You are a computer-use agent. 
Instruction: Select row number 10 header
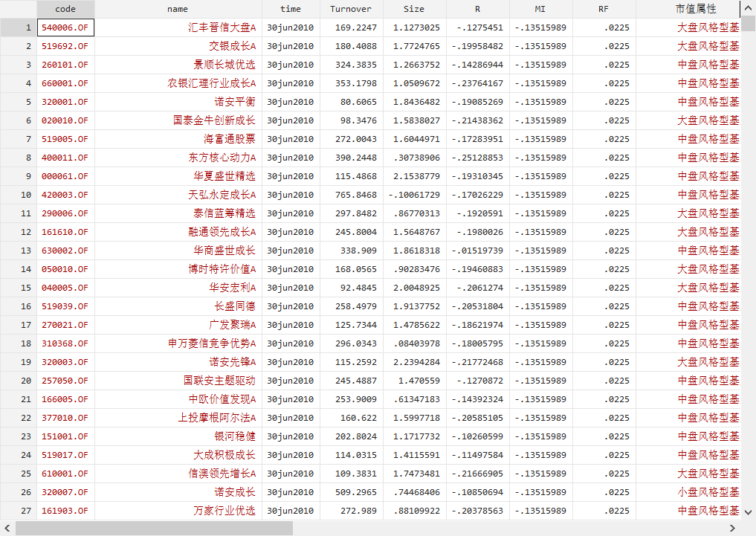(19, 195)
